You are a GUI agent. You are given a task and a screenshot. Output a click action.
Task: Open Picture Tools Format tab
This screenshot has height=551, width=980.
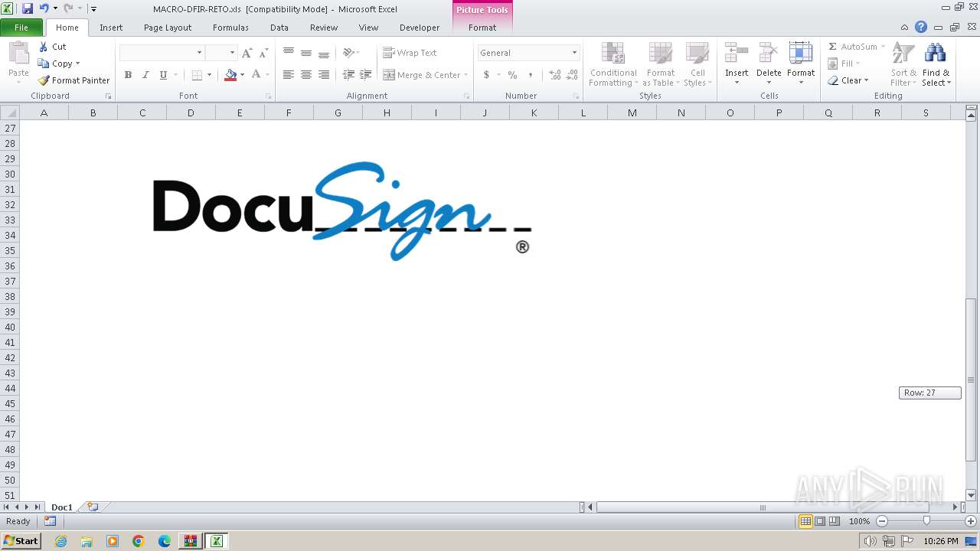click(x=482, y=28)
